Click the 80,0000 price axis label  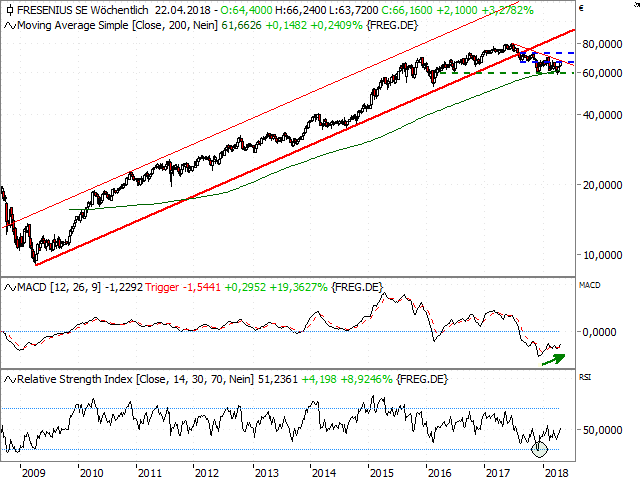click(602, 44)
